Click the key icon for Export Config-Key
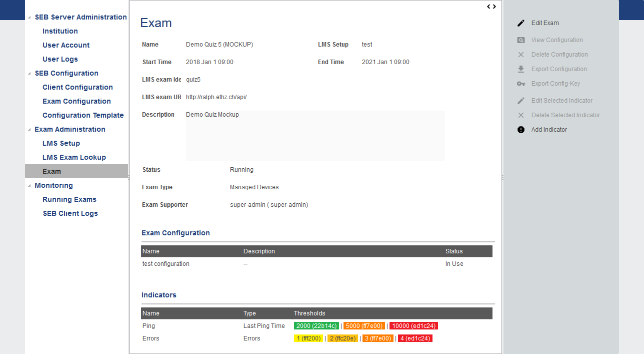Screen dimensions: 644x354 [521, 84]
